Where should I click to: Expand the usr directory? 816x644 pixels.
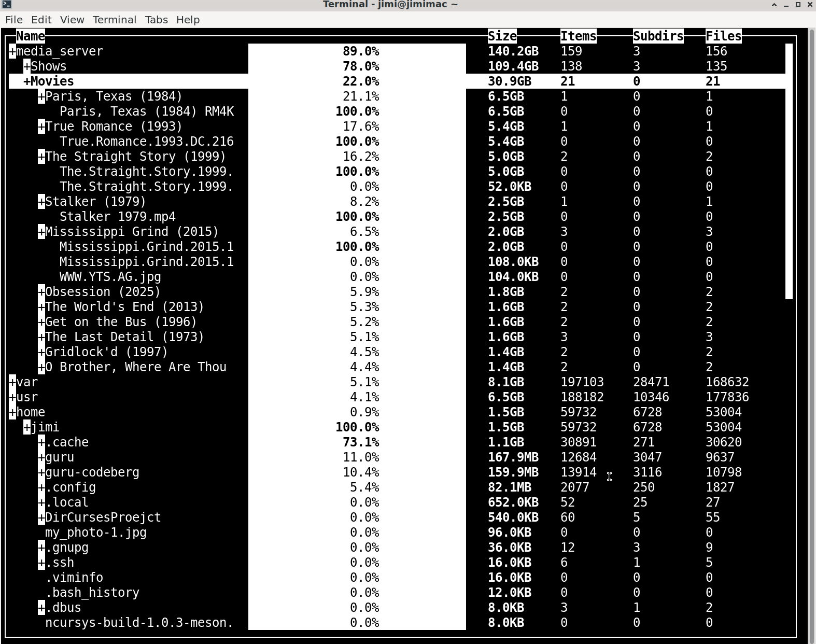click(x=12, y=397)
